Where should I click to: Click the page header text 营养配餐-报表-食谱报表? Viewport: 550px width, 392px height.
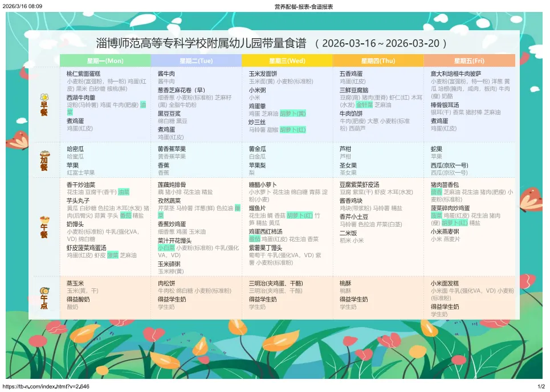[x=303, y=6]
